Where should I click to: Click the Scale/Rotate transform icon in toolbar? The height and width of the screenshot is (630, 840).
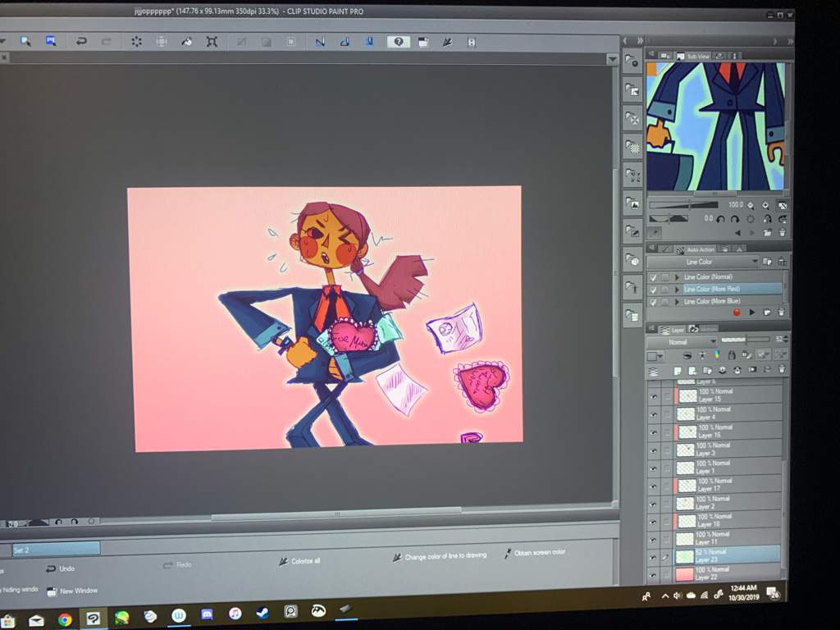point(212,42)
